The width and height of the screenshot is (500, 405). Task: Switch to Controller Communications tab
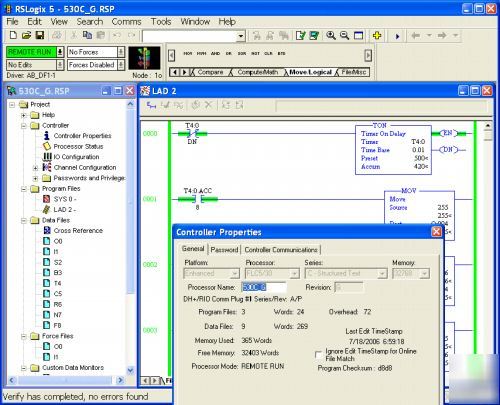[x=281, y=250]
